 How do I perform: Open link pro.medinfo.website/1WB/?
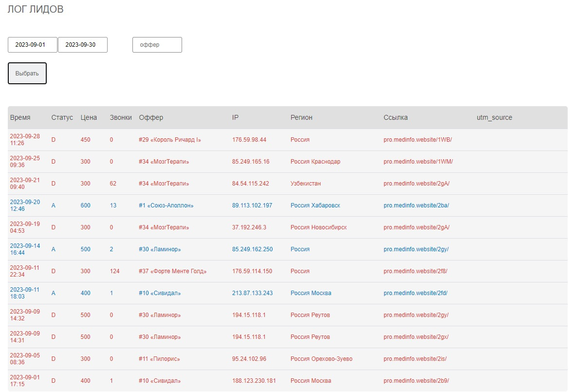[x=418, y=139]
